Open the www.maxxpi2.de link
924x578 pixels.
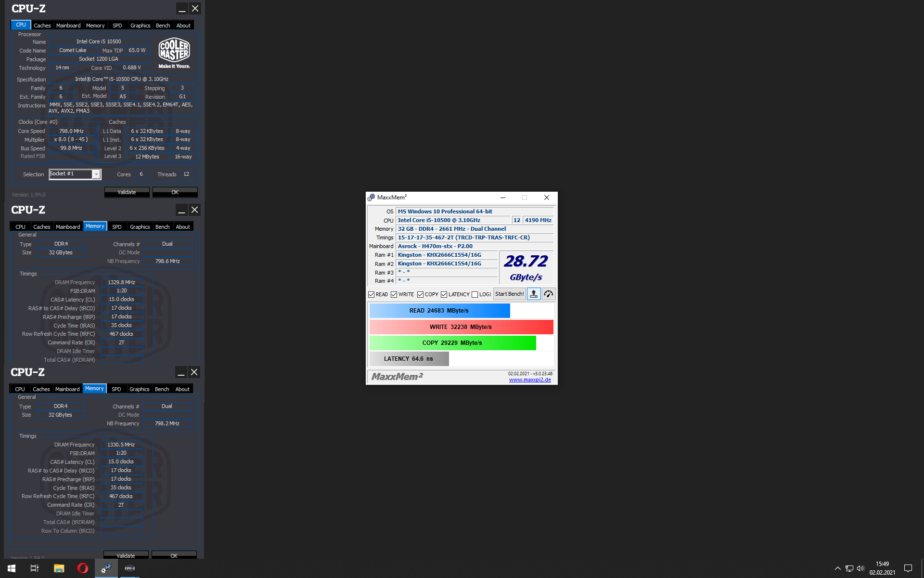(x=530, y=380)
